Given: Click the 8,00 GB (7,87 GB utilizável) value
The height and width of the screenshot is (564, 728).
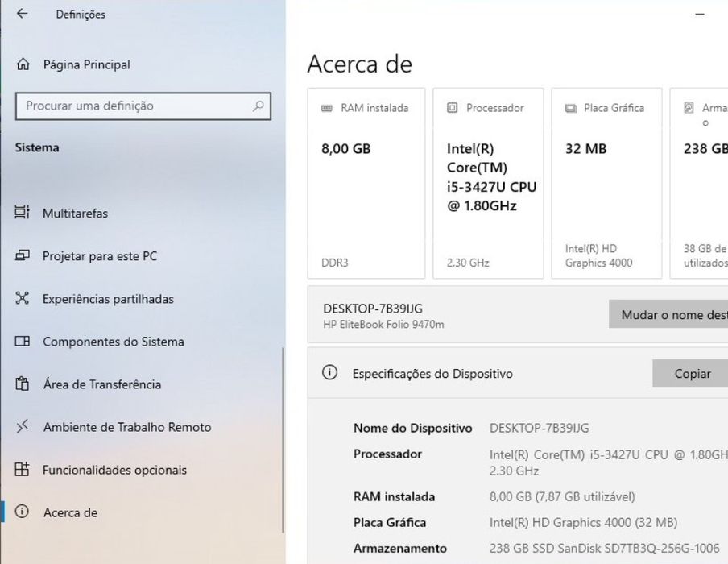Looking at the screenshot, I should click(x=562, y=496).
